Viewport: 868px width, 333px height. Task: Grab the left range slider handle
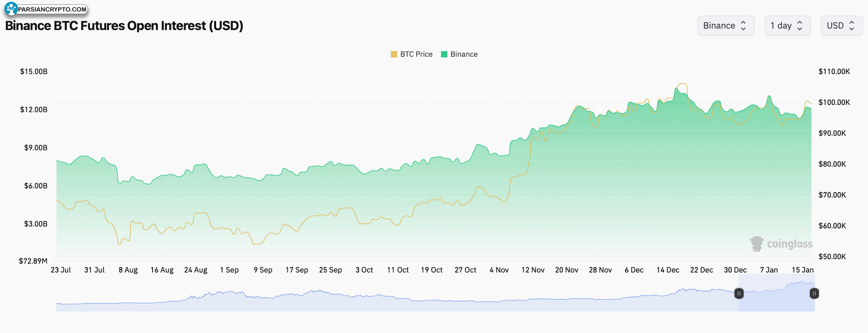click(x=739, y=294)
